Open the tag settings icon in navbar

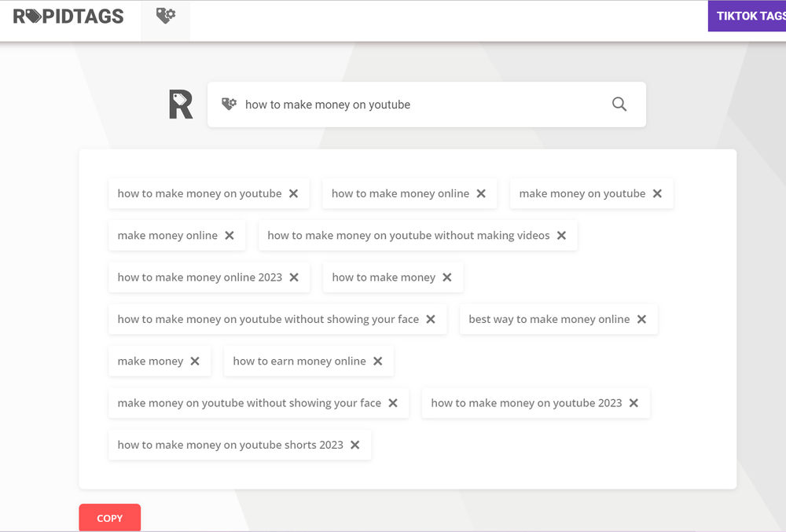pos(165,16)
